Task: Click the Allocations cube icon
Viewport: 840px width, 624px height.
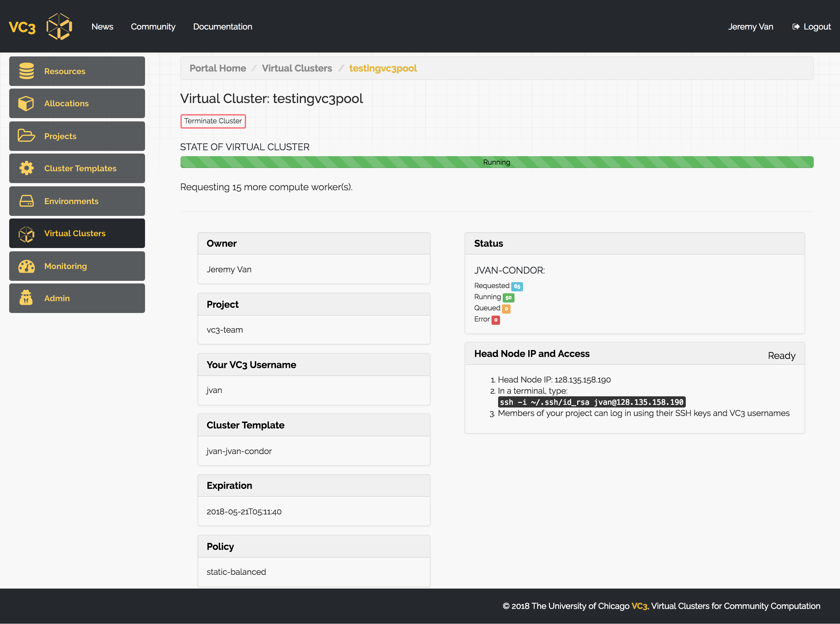Action: (26, 103)
